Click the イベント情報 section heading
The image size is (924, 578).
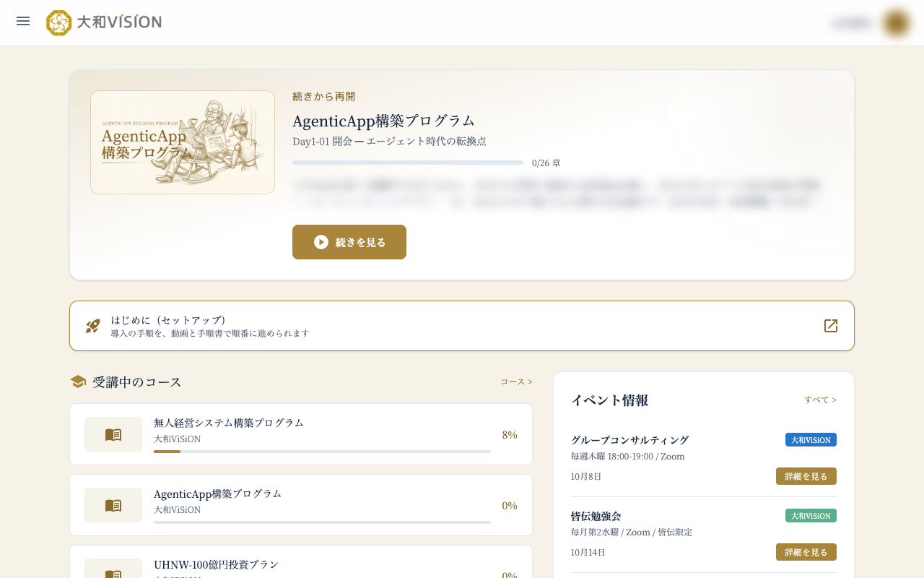tap(609, 400)
